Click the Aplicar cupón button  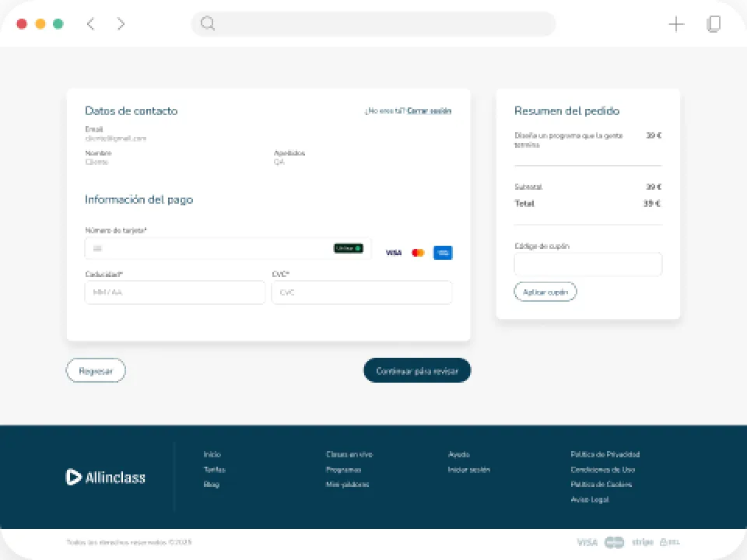point(545,292)
